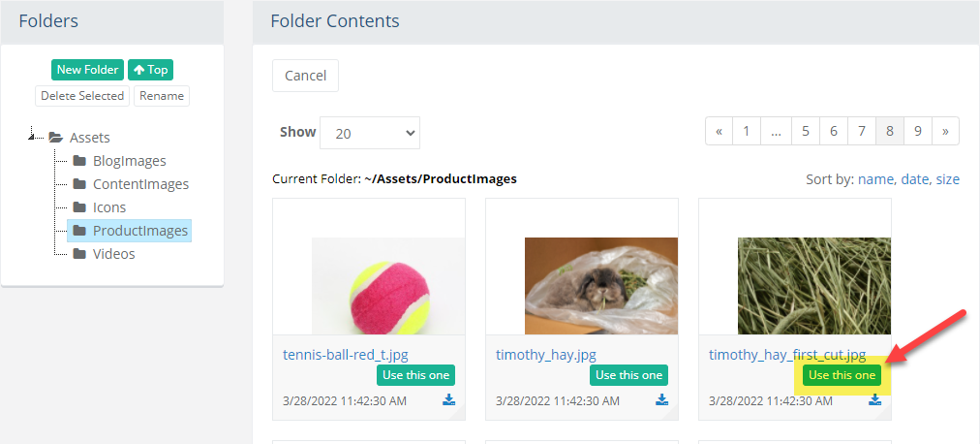Open the tennis ball image thumbnail

[x=388, y=286]
